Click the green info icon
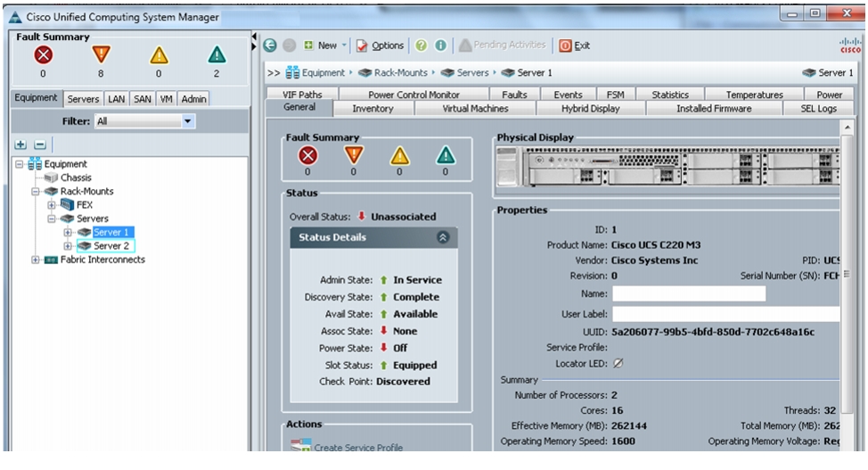 440,45
